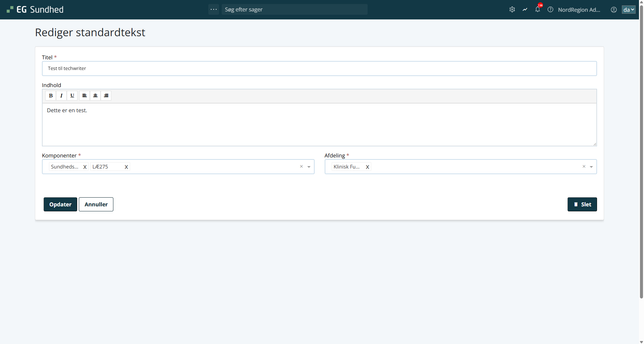Center-align the content text
The width and height of the screenshot is (644, 344).
pos(95,96)
